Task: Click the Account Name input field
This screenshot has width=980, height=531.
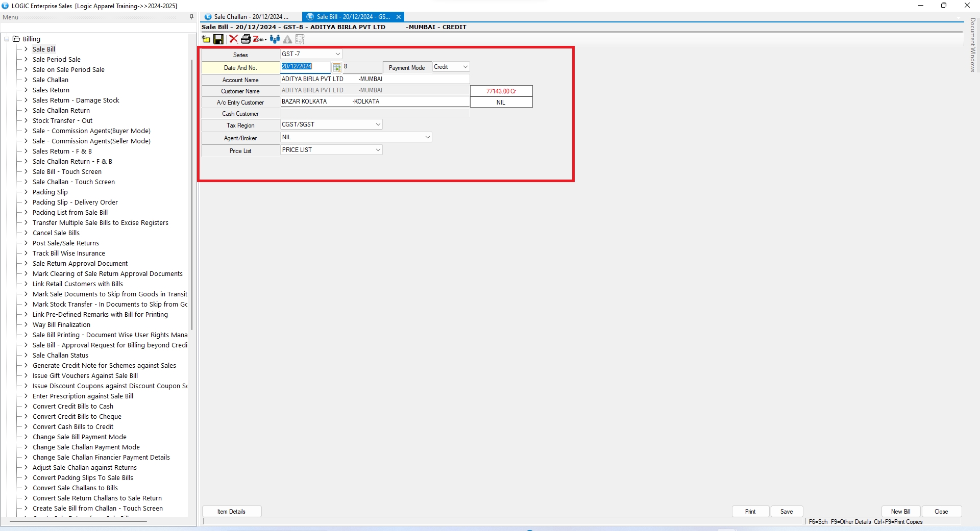Action: (374, 79)
